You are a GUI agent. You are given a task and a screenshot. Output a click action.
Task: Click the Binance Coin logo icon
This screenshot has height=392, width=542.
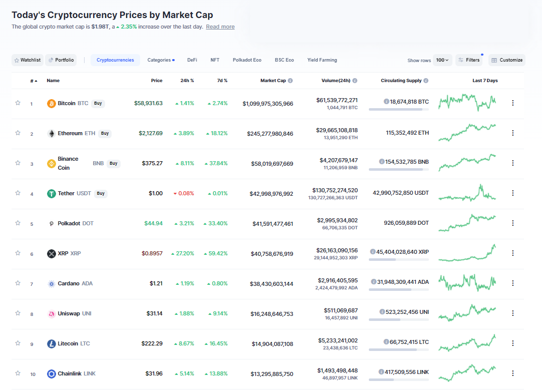[51, 164]
